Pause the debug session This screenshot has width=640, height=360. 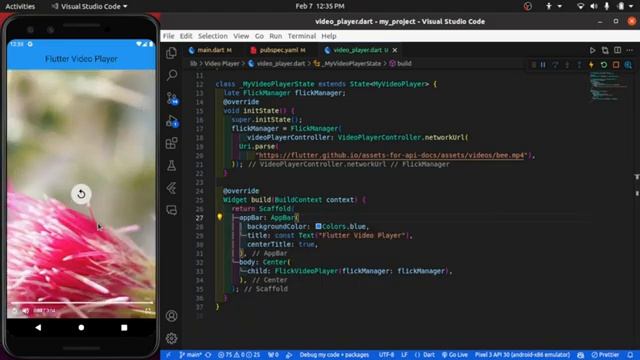tap(543, 64)
